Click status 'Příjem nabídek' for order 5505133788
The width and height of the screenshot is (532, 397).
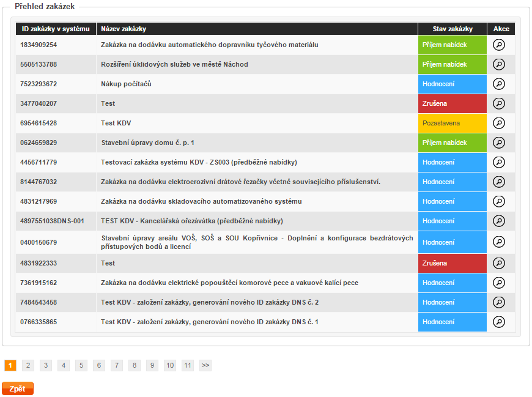click(x=453, y=64)
